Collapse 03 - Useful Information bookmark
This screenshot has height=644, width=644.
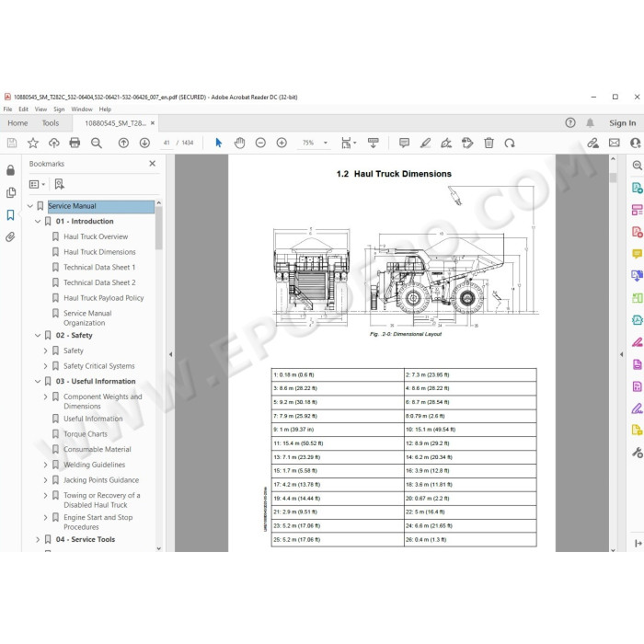point(38,382)
